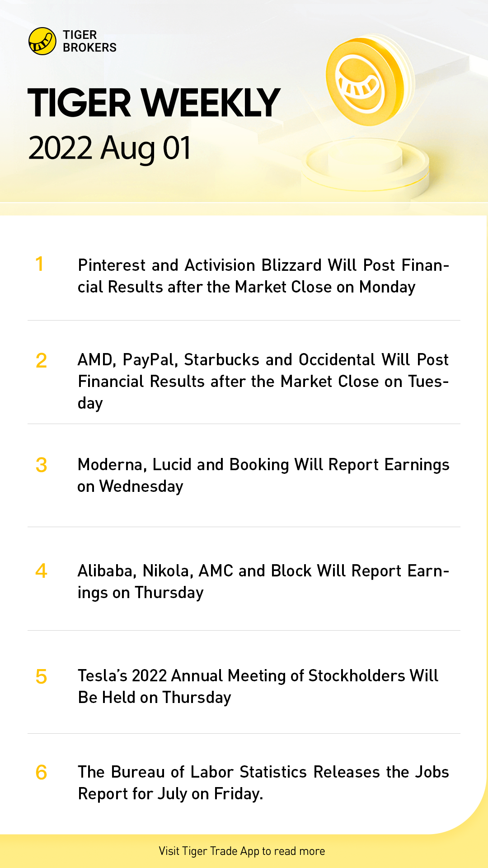The height and width of the screenshot is (868, 488).
Task: Open the Moderna, Lucid and Booking headline
Action: [263, 475]
